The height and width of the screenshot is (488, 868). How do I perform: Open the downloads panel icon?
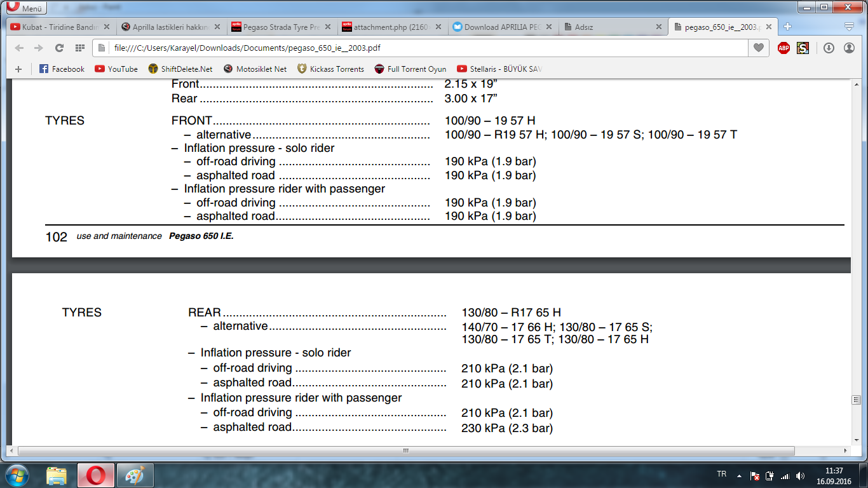click(829, 48)
